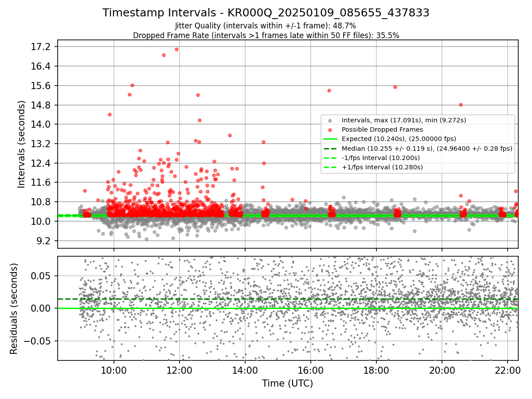Click legend entry 'Intervals, max (17.091s), min (9.272s)'

click(403, 120)
